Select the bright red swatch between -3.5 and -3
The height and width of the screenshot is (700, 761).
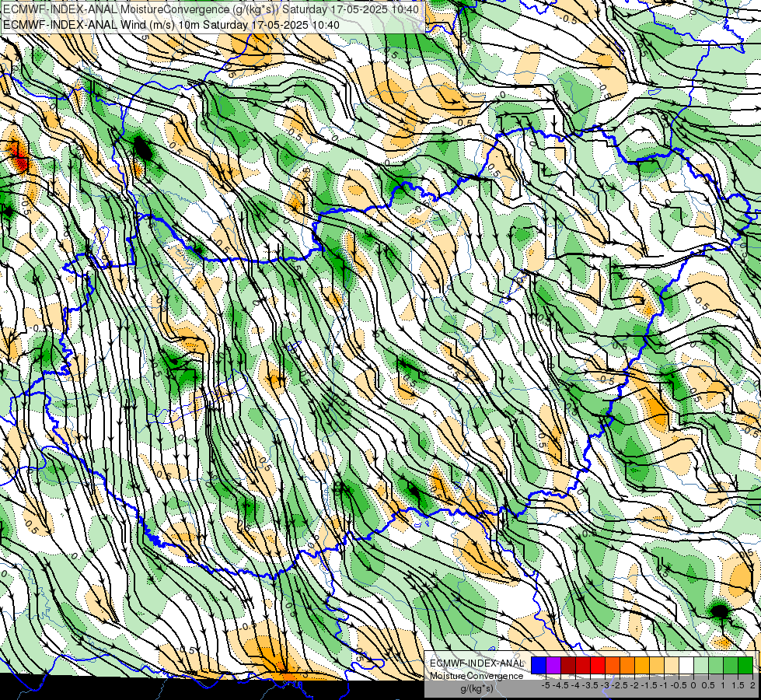(598, 665)
